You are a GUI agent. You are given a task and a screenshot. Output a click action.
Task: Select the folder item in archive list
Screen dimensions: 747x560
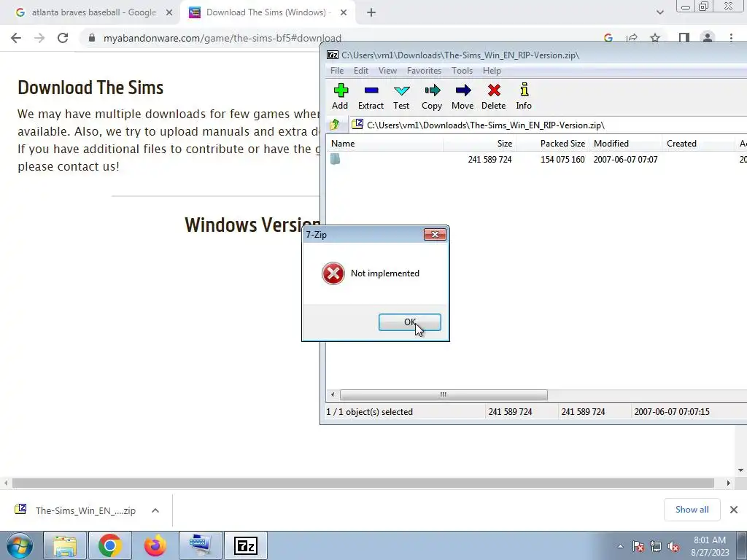[336, 159]
